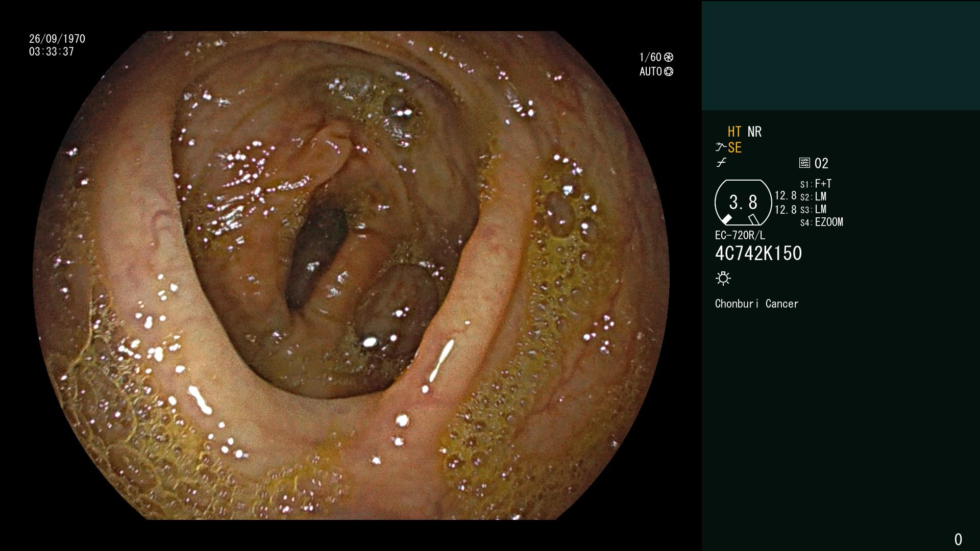Click the HT indicator in orange
This screenshot has height=551, width=980.
[x=734, y=132]
